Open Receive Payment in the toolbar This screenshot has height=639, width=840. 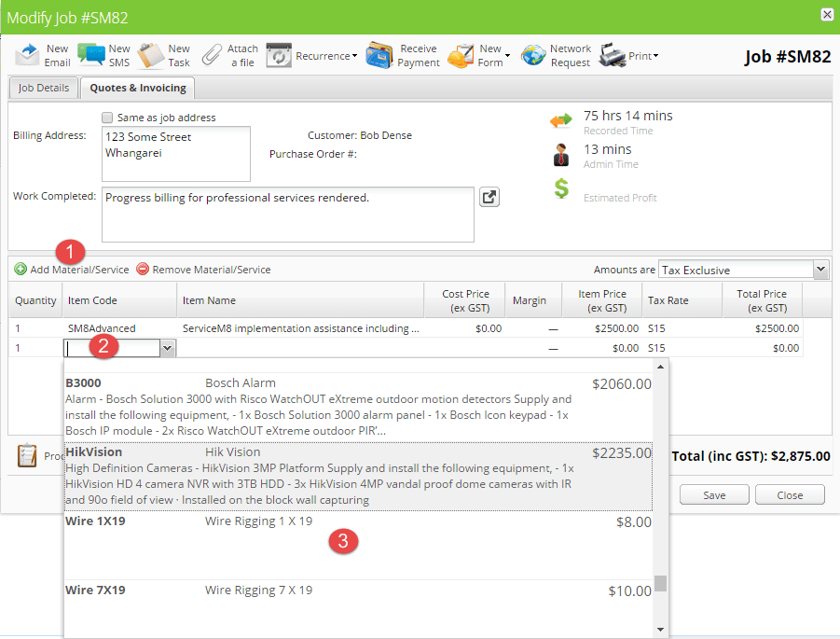coord(379,55)
